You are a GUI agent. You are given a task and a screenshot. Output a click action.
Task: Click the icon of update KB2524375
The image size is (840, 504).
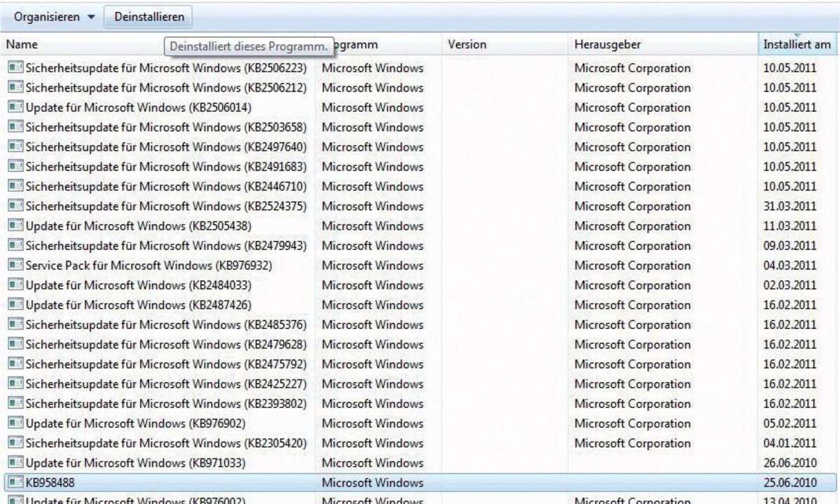click(x=15, y=206)
